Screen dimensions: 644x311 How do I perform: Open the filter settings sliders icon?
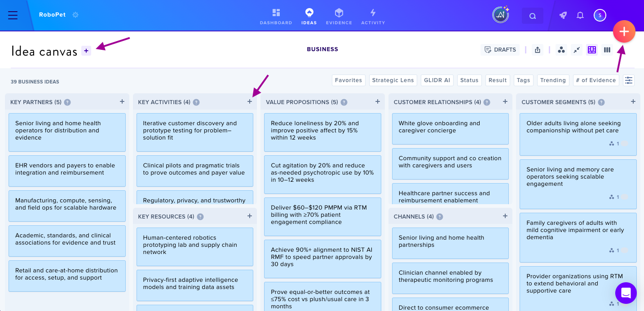(x=629, y=80)
